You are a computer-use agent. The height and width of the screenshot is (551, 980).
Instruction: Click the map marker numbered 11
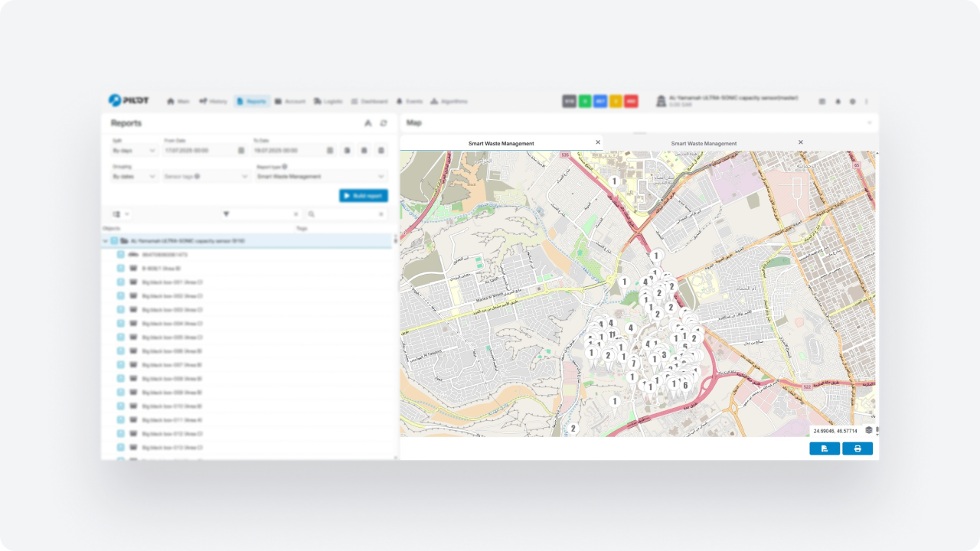[x=612, y=335]
